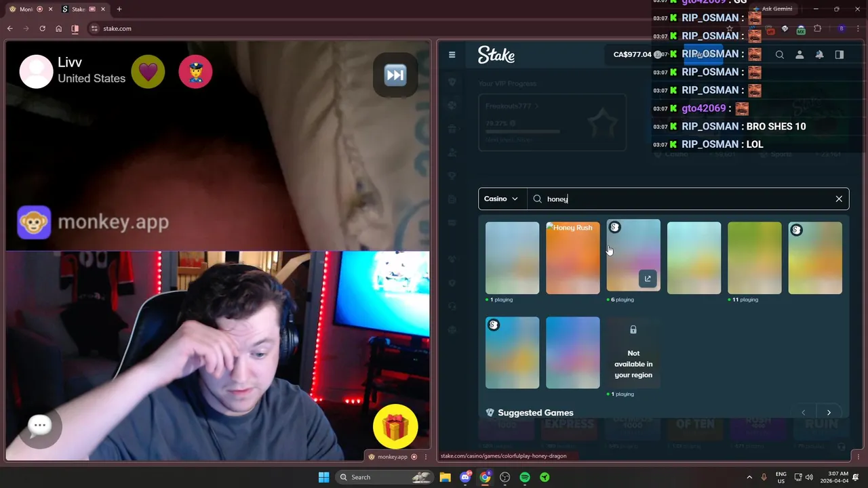
Task: Open Livv's profile avatar
Action: 36,71
